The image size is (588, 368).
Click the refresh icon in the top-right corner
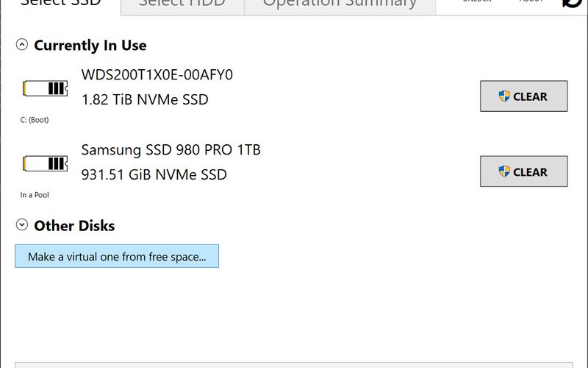click(570, 3)
